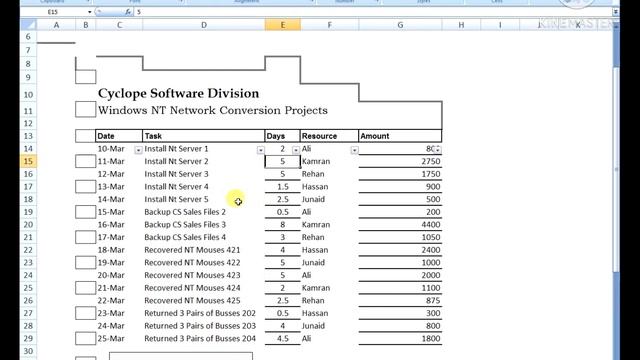
Task: Open the filter dropdown in the Resource column
Action: point(354,150)
